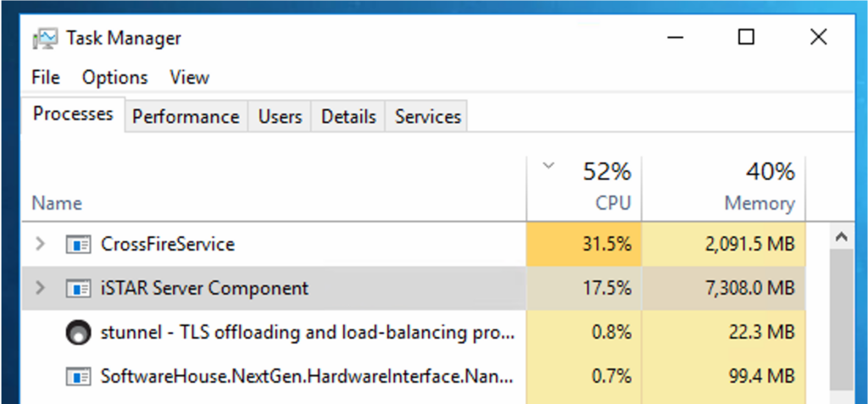Go to the Services tab
This screenshot has width=868, height=404.
(x=428, y=117)
